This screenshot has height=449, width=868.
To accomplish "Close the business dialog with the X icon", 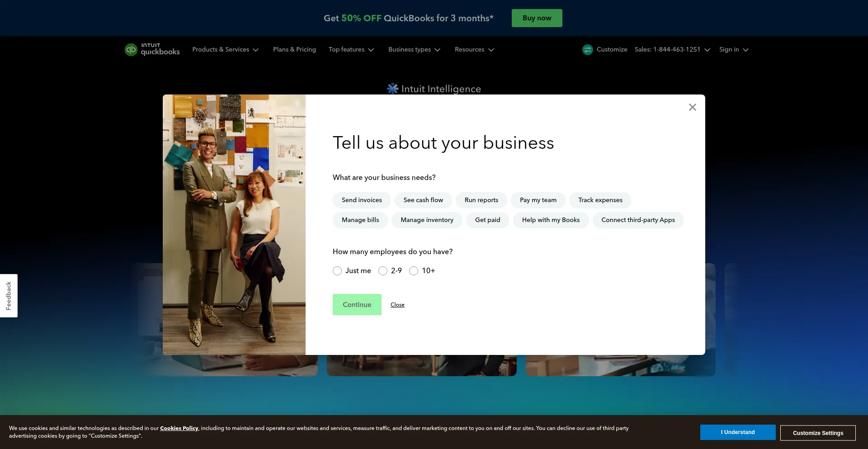I will pyautogui.click(x=692, y=107).
